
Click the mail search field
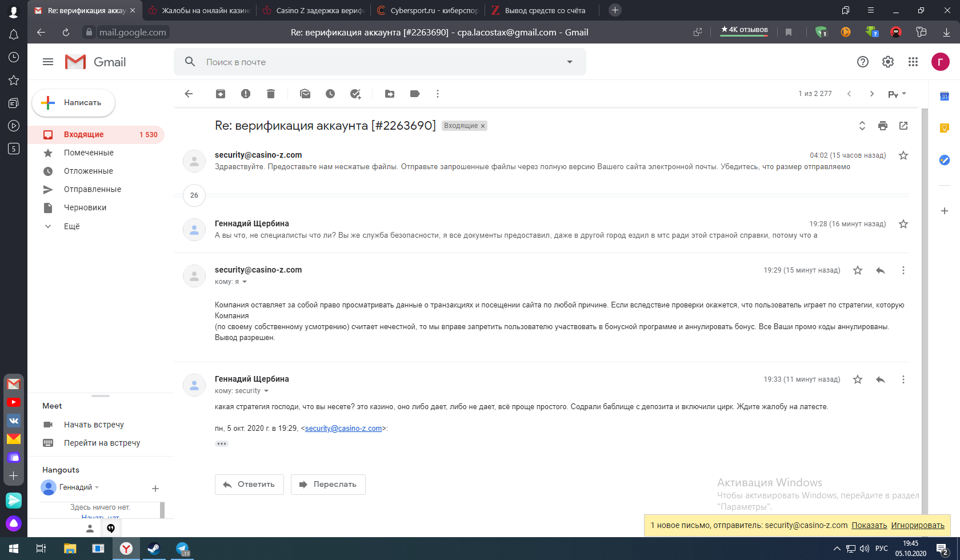point(380,62)
